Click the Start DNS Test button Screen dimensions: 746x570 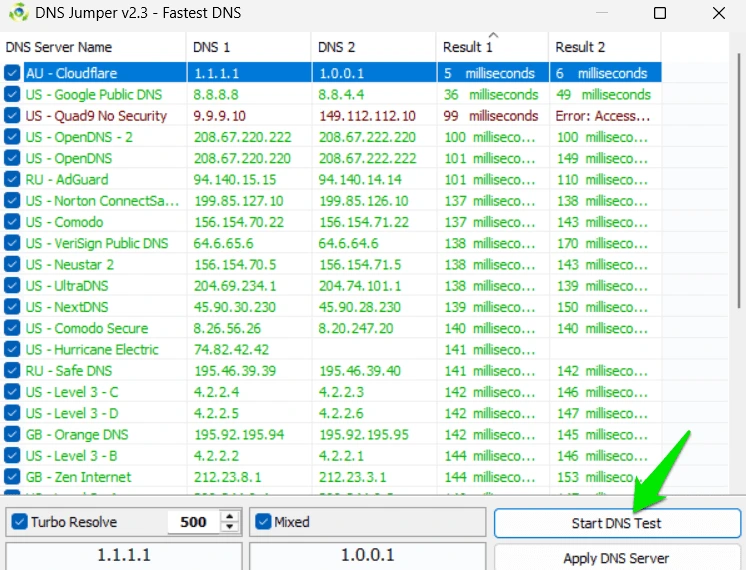(617, 523)
